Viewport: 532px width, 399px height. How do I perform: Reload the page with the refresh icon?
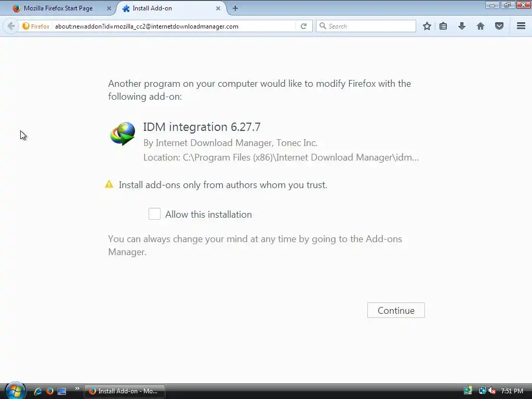303,26
